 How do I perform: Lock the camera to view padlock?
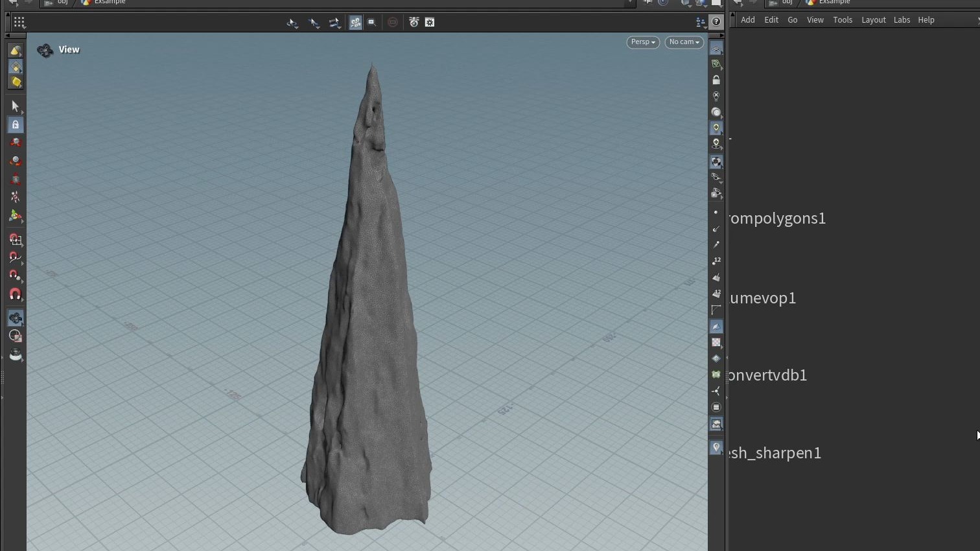[716, 80]
